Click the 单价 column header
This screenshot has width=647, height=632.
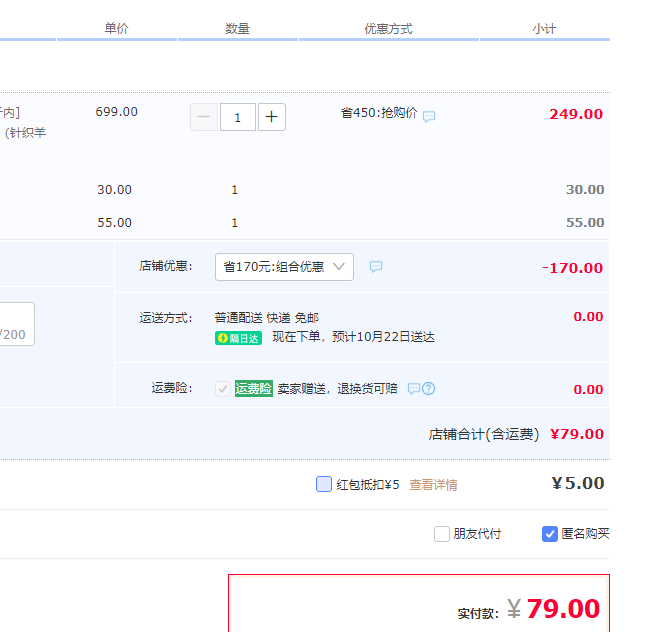point(117,29)
